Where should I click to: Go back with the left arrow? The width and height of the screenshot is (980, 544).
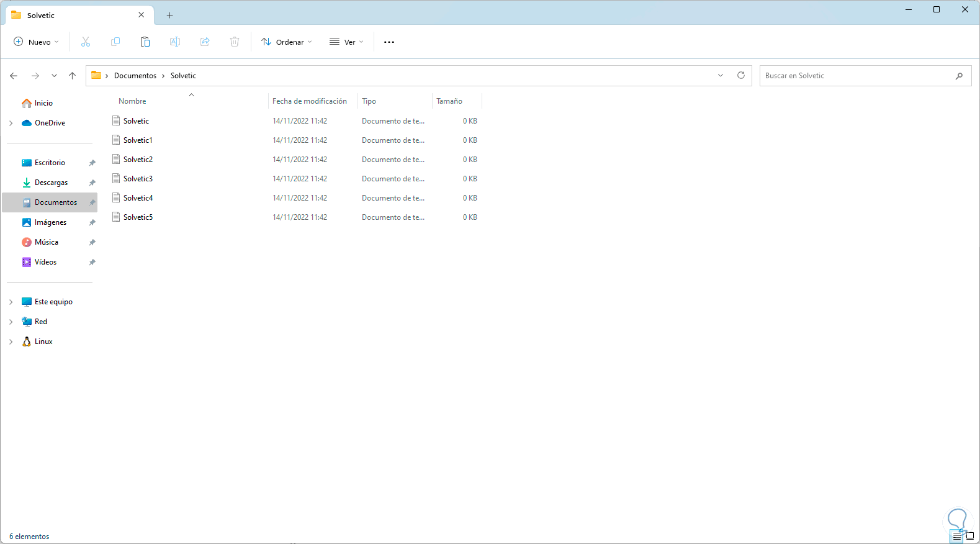point(14,76)
